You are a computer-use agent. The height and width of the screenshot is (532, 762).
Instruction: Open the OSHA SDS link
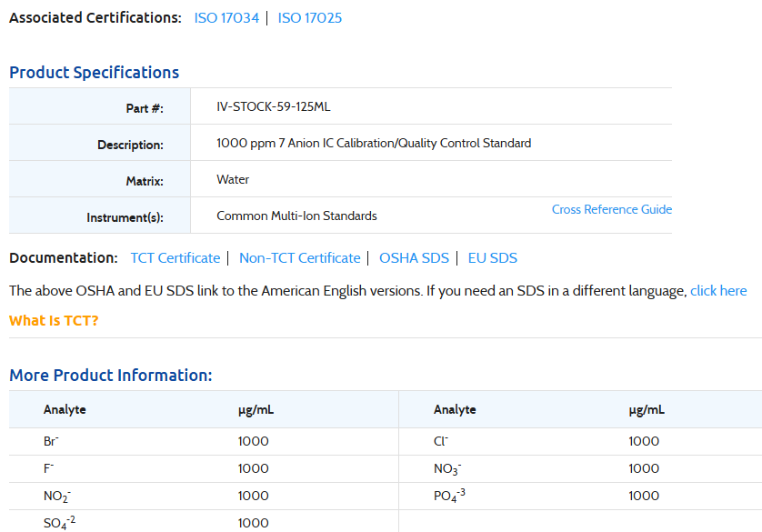[414, 258]
